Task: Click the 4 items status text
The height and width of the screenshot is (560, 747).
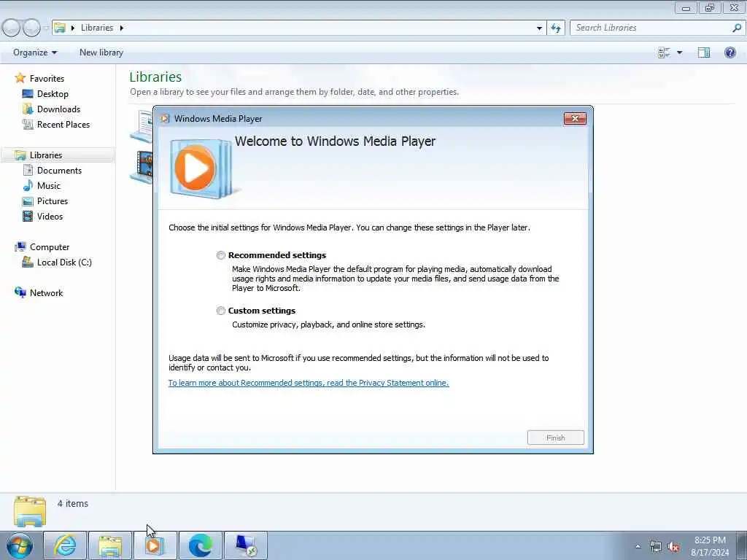Action: pos(73,503)
